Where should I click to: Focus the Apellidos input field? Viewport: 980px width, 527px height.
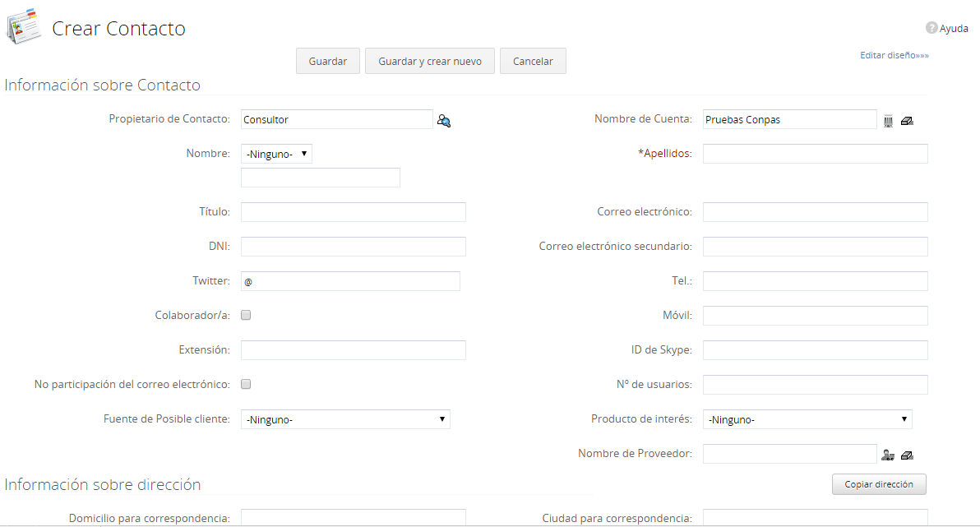coord(815,154)
